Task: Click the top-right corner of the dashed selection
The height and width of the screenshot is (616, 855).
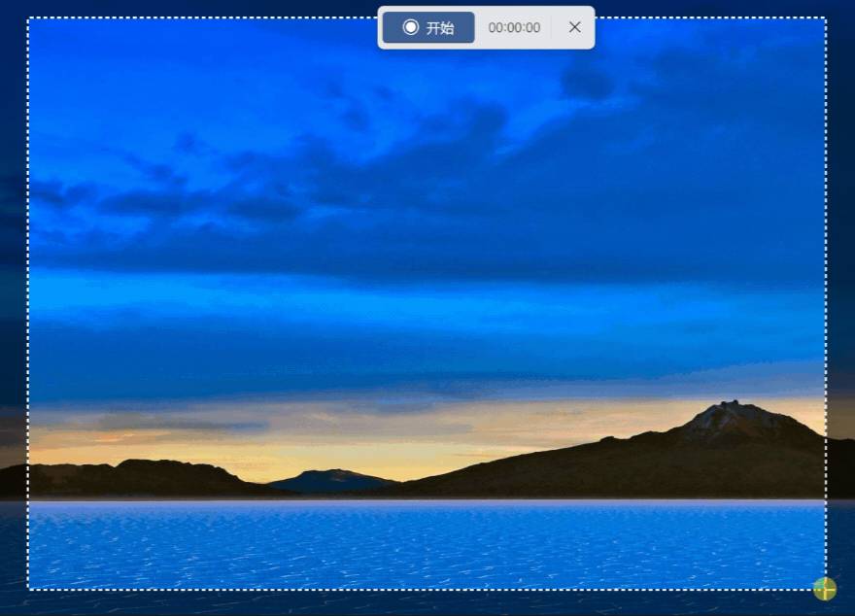Action: point(826,18)
